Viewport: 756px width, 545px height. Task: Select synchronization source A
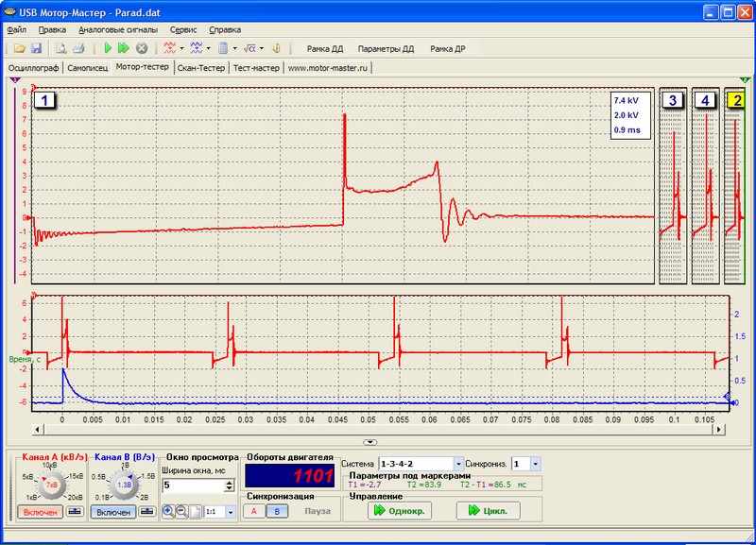tap(253, 511)
